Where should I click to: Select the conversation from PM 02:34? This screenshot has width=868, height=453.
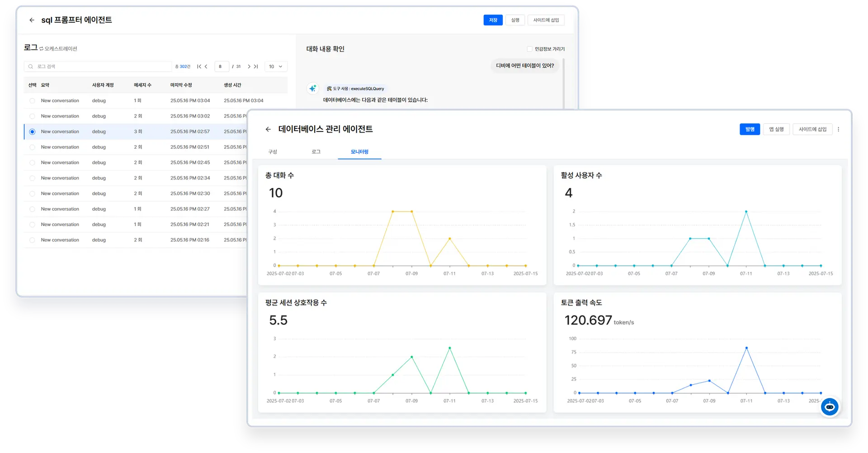pyautogui.click(x=32, y=178)
